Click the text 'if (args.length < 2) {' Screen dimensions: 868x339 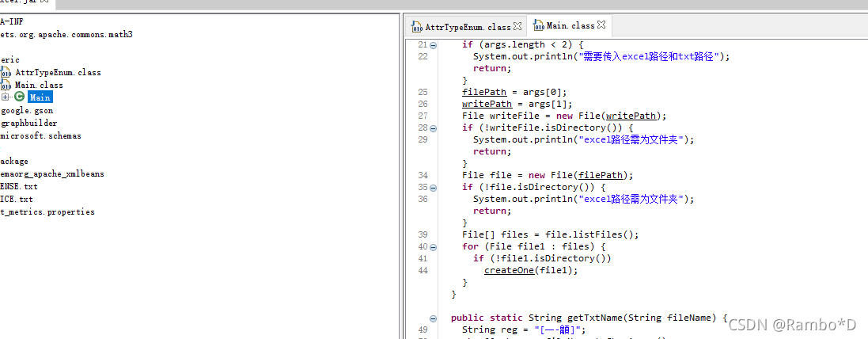(x=523, y=45)
